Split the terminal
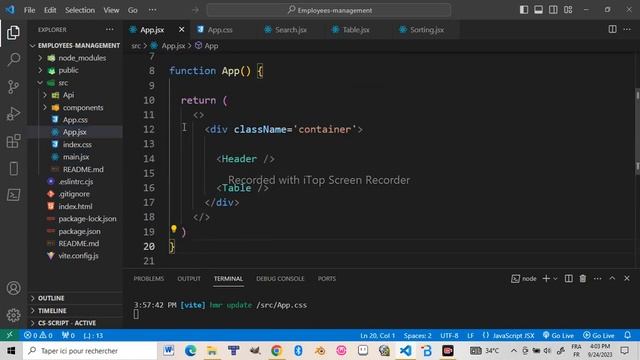Viewport: 640px width, 360px height. coord(568,278)
